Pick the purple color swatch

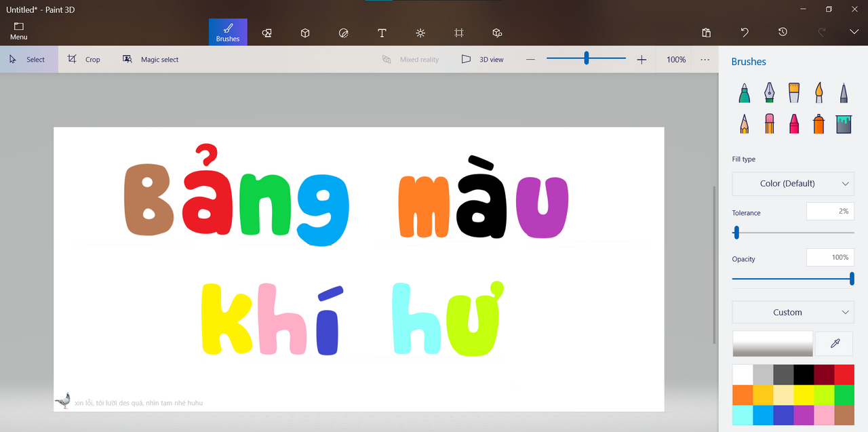click(804, 416)
